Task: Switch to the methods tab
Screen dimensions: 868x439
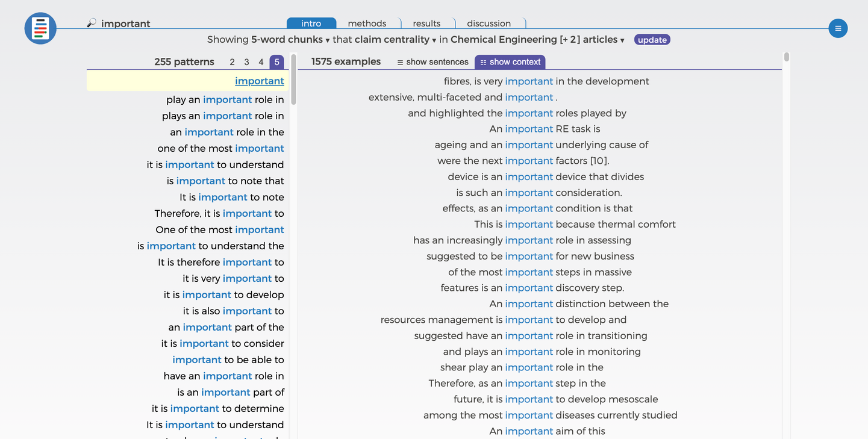Action: coord(367,23)
